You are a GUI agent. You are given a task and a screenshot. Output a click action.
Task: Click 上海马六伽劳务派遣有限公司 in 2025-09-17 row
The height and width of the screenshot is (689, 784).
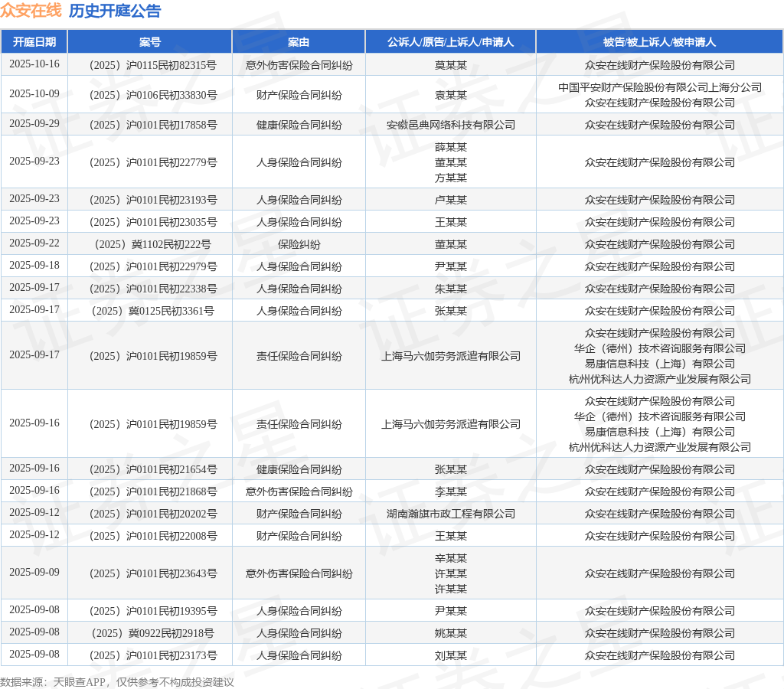(x=450, y=356)
